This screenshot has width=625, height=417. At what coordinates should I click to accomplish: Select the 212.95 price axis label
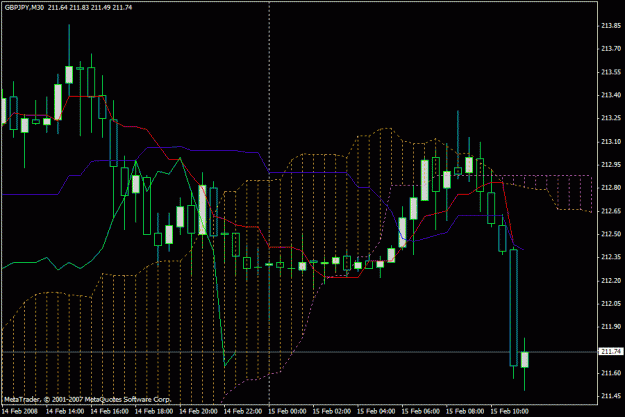pos(611,164)
